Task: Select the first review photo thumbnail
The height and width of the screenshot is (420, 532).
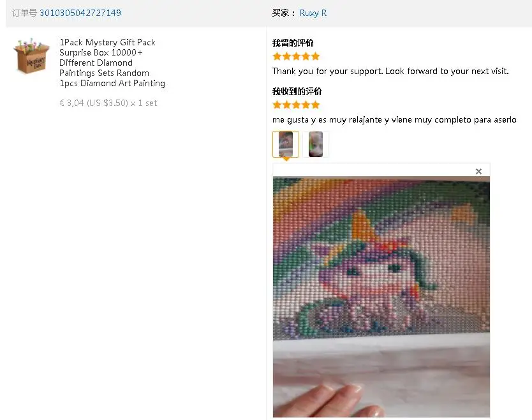Action: pos(286,144)
